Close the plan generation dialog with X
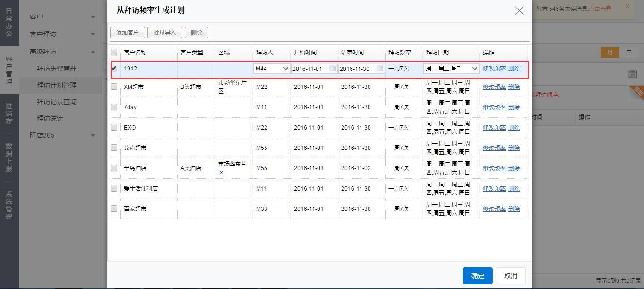This screenshot has width=644, height=289. pos(519,10)
